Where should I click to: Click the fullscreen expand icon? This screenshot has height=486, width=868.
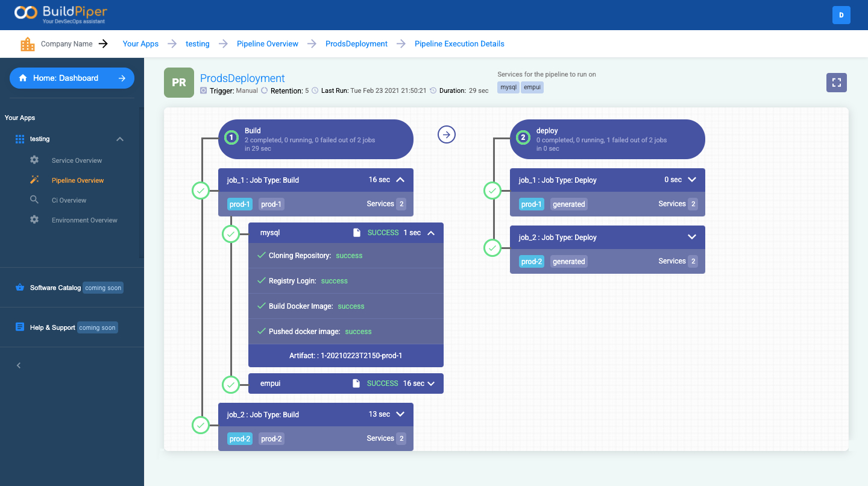click(x=836, y=83)
